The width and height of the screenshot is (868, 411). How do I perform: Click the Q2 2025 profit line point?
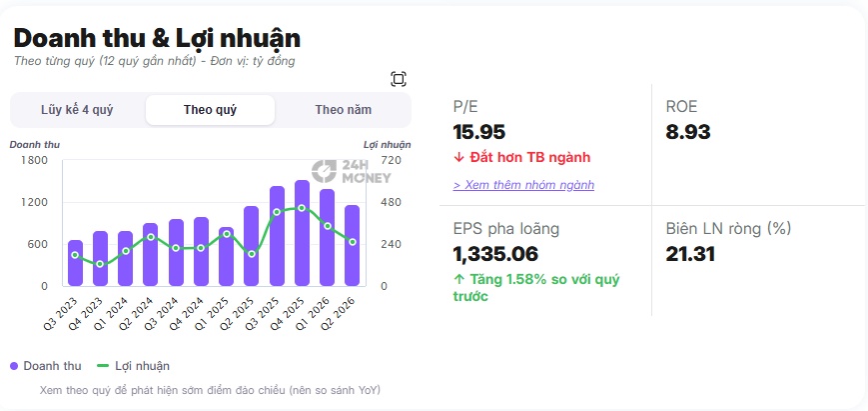252,254
